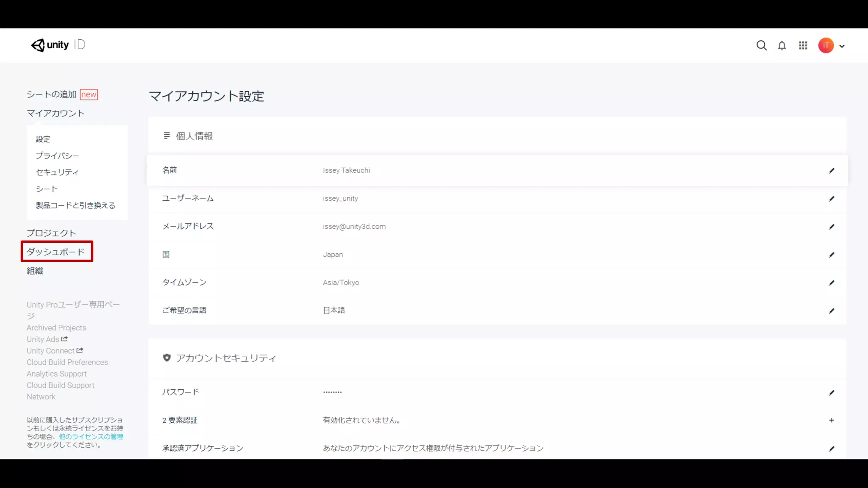Edit 承認済アプリケーション pencil icon

click(x=832, y=449)
